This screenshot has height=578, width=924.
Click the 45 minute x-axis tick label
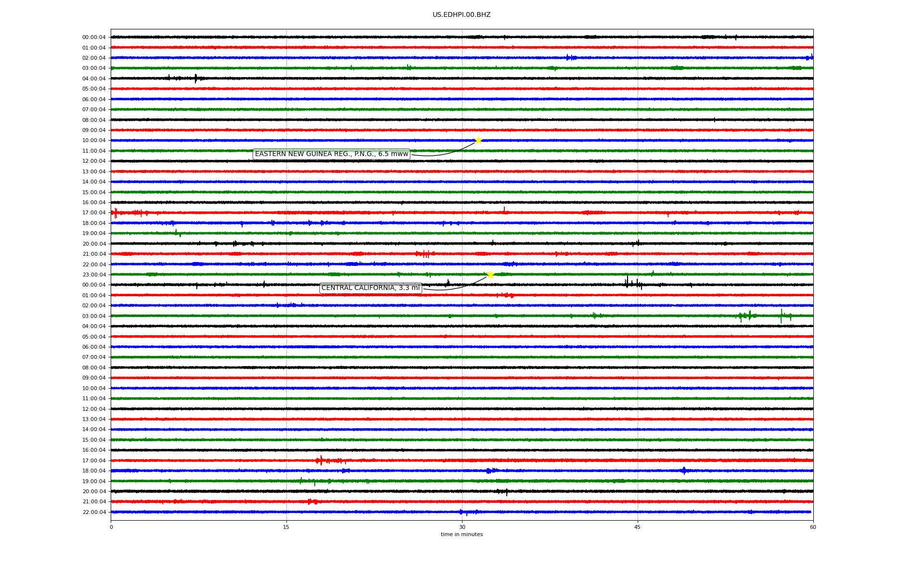[x=638, y=527]
